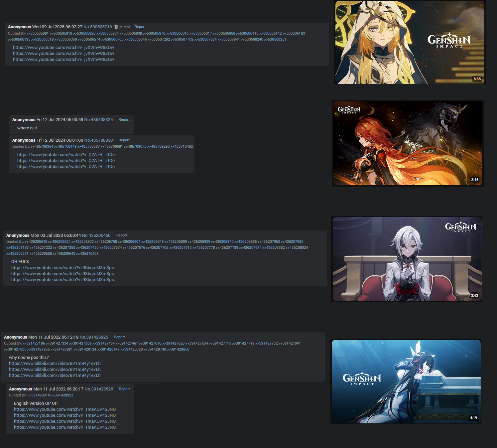Jump to quoting reply >>436206548
The height and width of the screenshot is (448, 497).
pyautogui.click(x=36, y=242)
